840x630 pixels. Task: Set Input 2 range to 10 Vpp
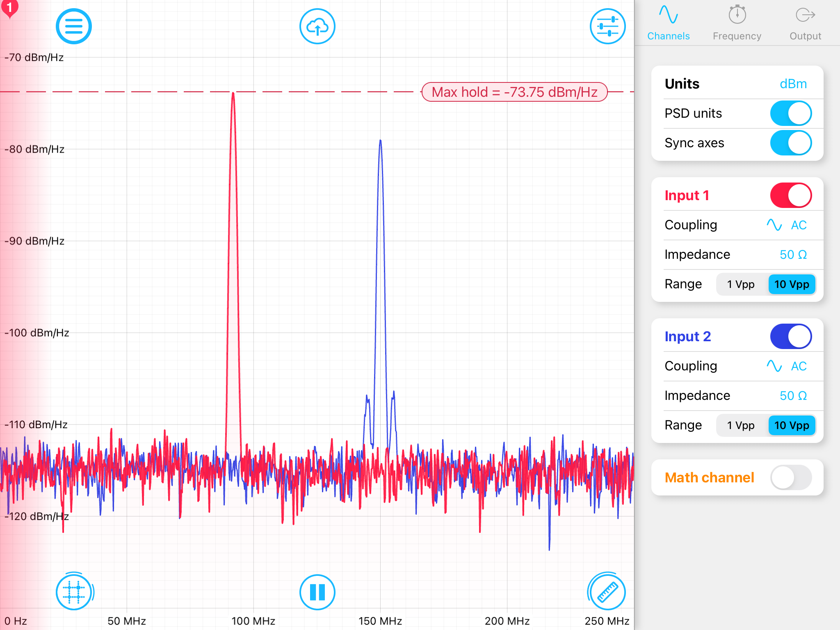(x=792, y=425)
